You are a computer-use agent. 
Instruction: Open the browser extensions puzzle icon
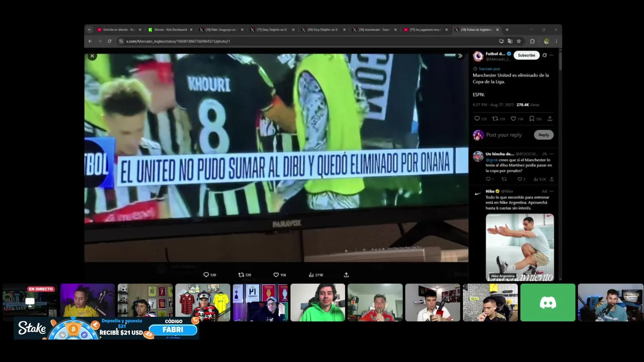(x=532, y=41)
